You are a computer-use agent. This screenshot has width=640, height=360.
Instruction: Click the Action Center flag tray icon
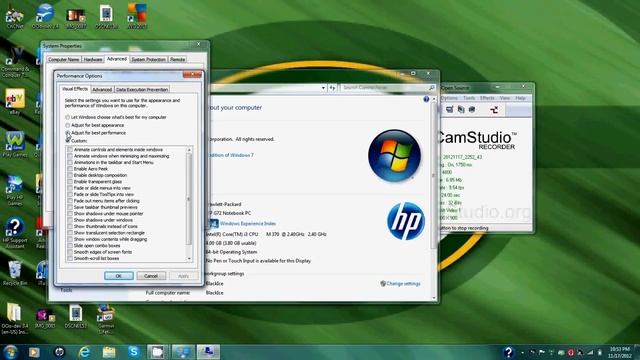tap(542, 352)
